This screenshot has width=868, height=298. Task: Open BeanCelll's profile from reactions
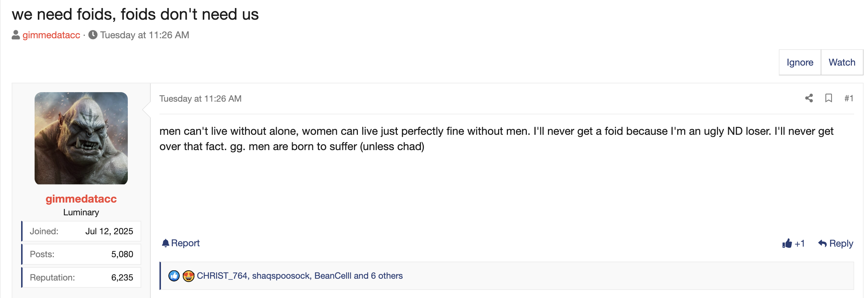coord(332,276)
